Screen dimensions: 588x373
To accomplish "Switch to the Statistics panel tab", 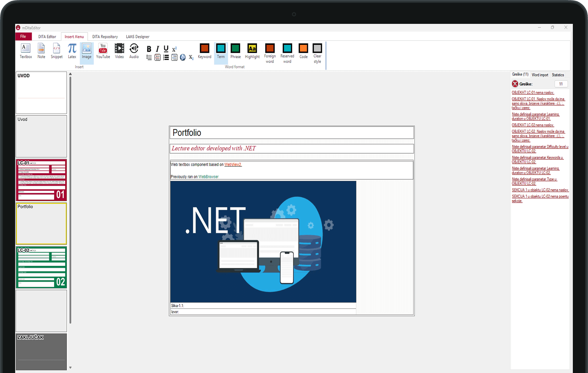I will click(x=558, y=75).
